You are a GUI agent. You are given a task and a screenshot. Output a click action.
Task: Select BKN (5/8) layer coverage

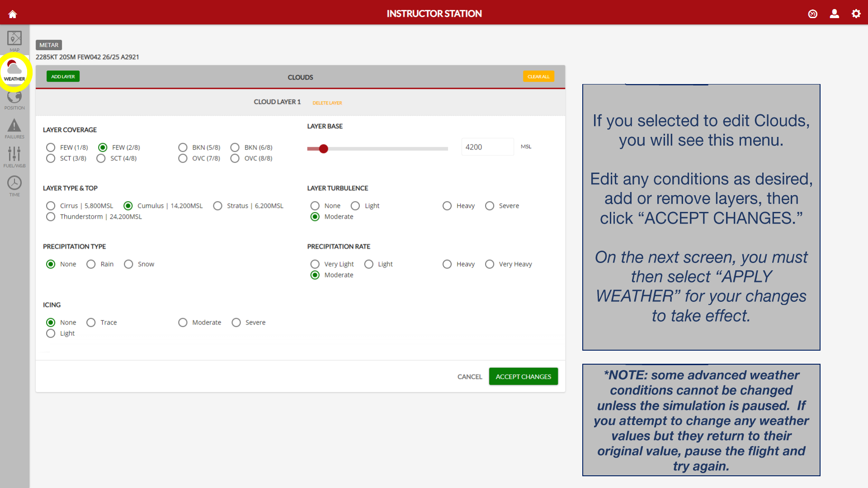183,147
